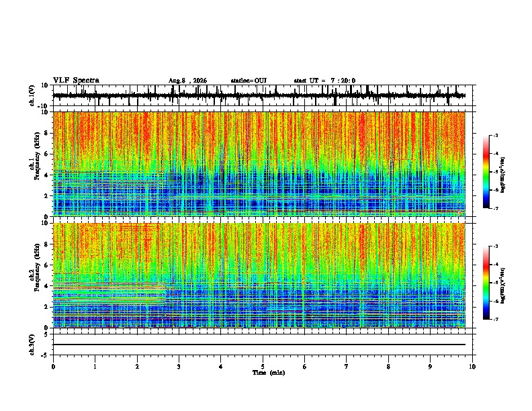The image size is (532, 411).
Task: Click the "3" minute tick label on the time axis
Action: (x=179, y=367)
